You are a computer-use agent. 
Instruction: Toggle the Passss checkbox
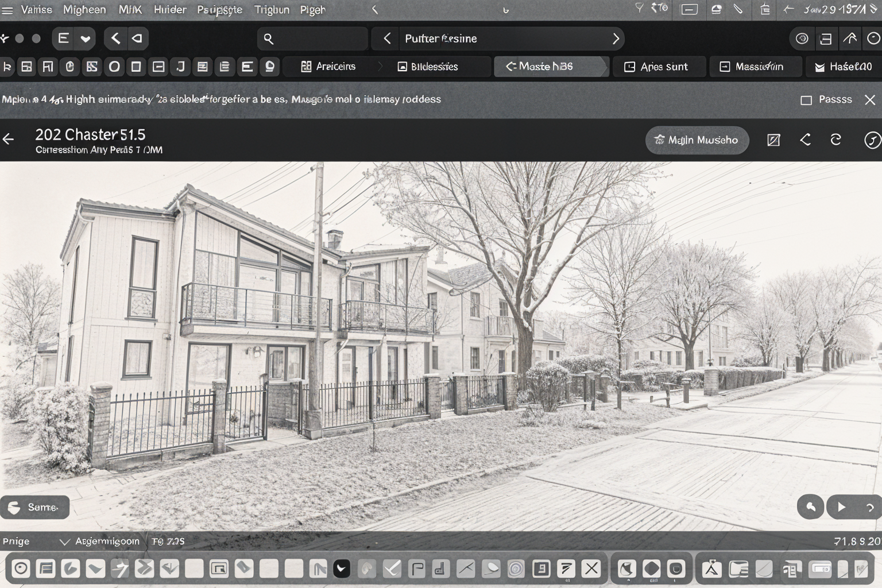(806, 100)
